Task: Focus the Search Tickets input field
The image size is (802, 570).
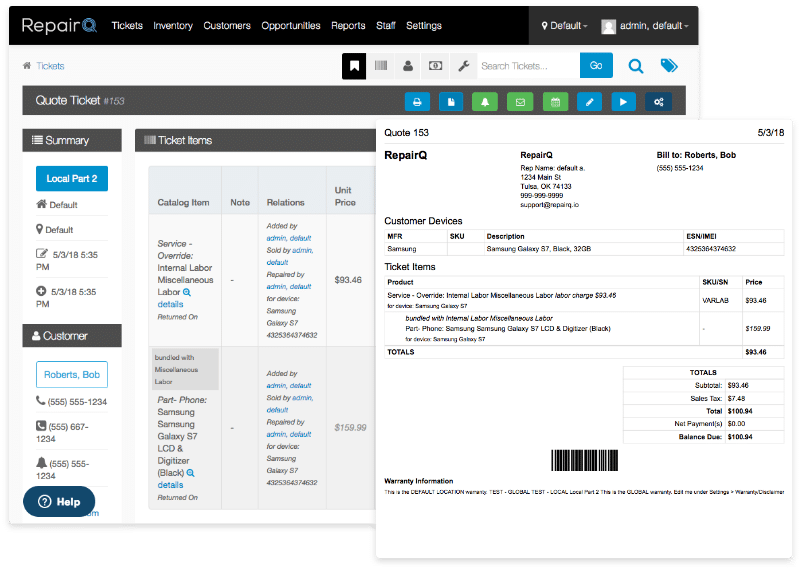Action: [x=527, y=66]
